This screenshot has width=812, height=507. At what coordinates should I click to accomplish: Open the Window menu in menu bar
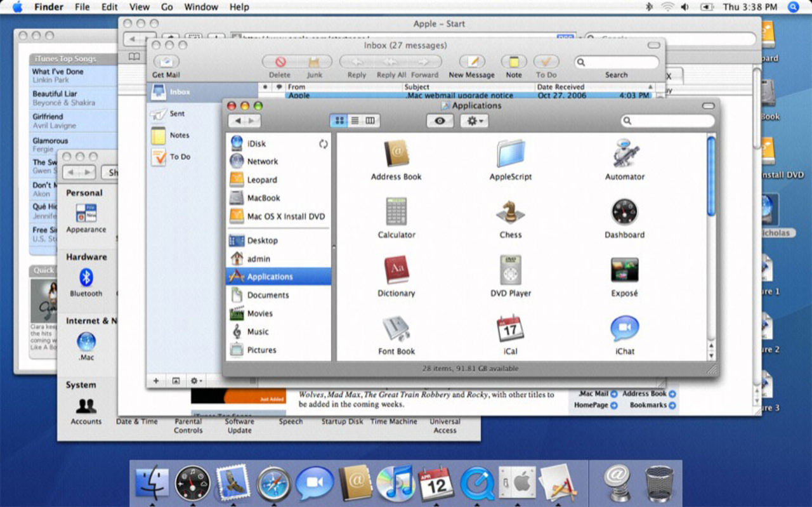coord(200,7)
